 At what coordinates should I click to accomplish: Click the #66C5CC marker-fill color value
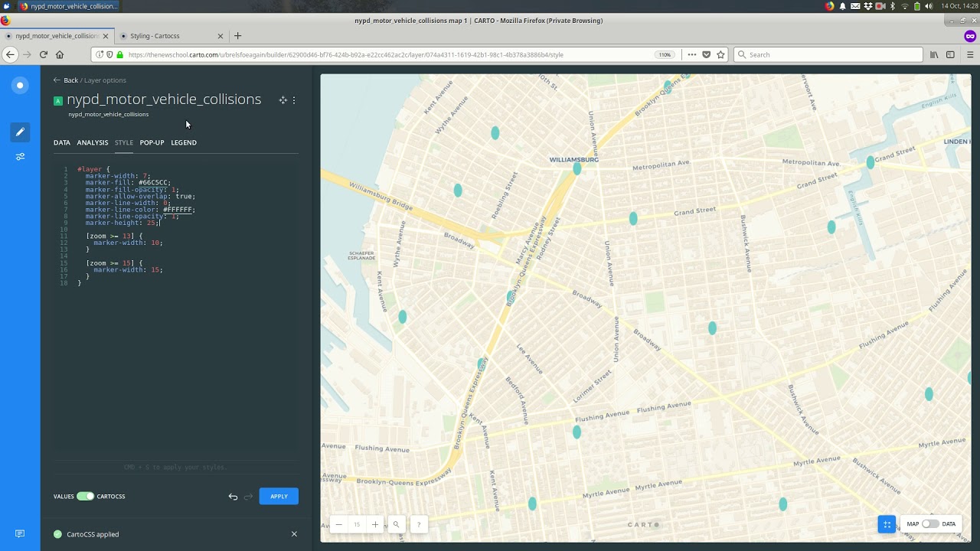153,183
